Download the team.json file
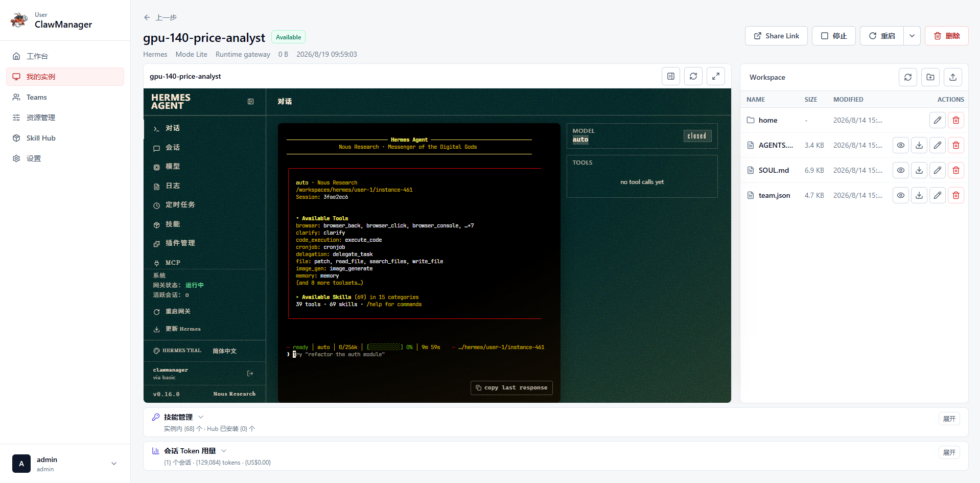Image resolution: width=980 pixels, height=483 pixels. pos(919,195)
